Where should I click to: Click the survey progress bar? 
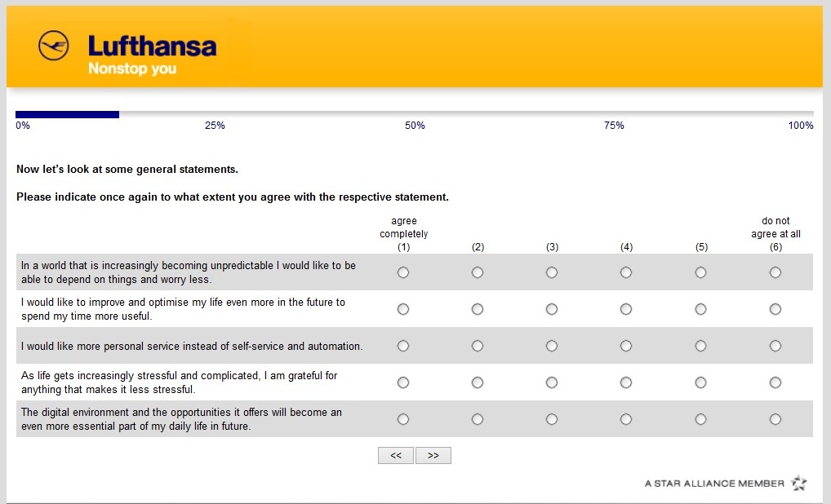coord(415,114)
